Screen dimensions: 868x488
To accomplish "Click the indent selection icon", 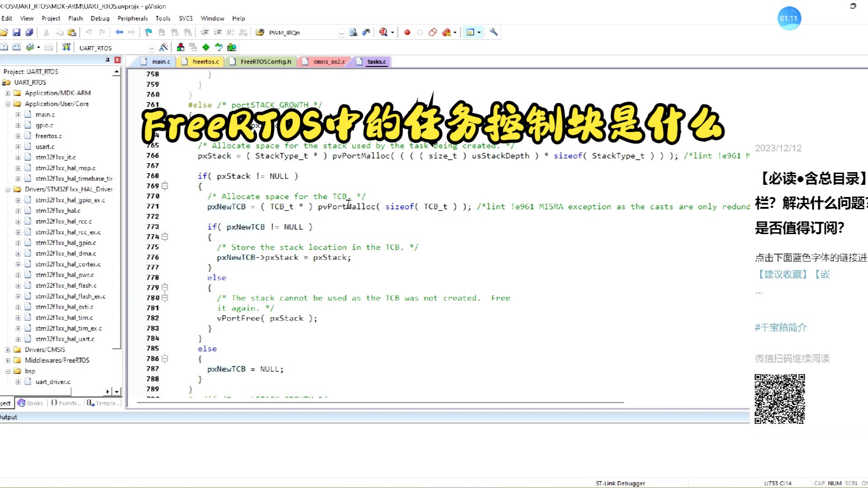I will pos(205,32).
